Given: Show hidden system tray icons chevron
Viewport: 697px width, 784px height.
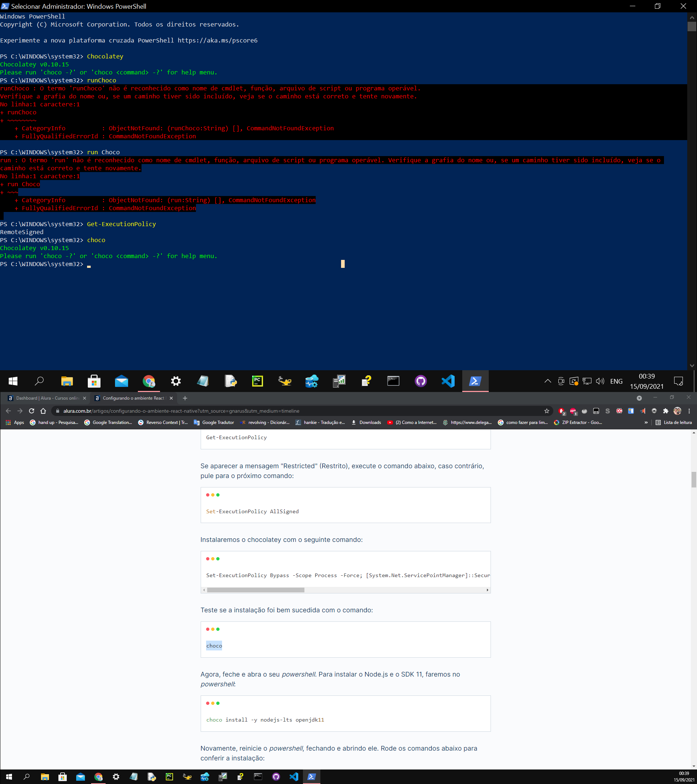Looking at the screenshot, I should (x=548, y=381).
